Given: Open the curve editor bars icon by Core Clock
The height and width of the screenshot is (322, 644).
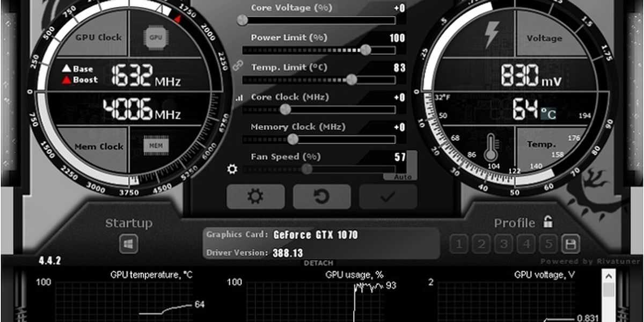Looking at the screenshot, I should coord(239,98).
